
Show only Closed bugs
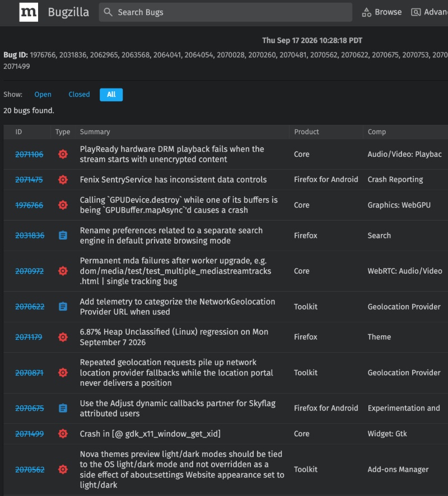[79, 94]
